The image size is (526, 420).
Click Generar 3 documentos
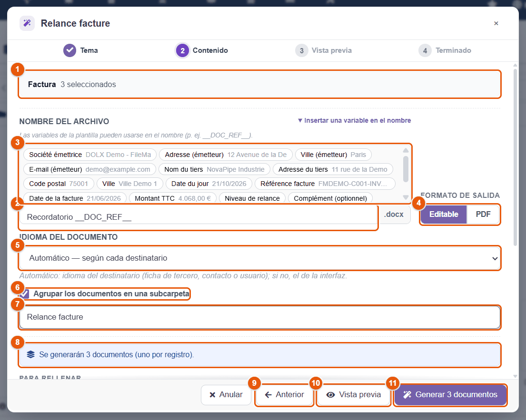coord(450,394)
